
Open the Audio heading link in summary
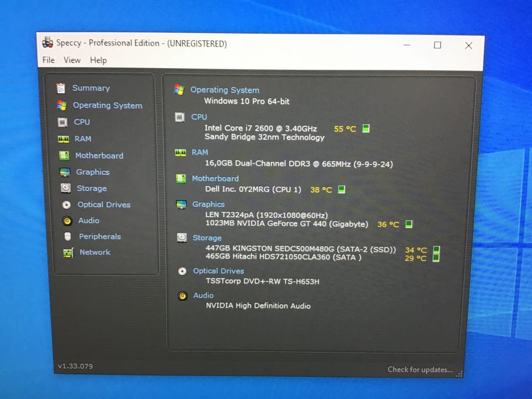203,295
